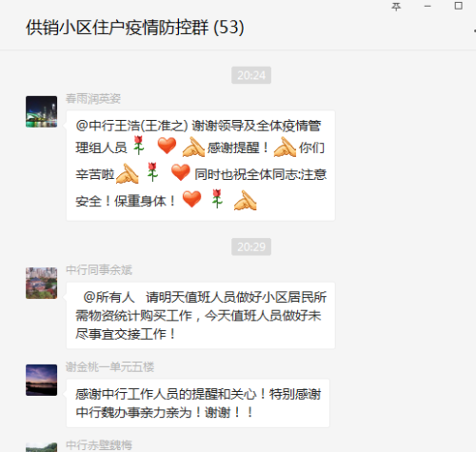Screen dimensions: 476x452
Task: Minimize the chat window
Action: click(427, 7)
